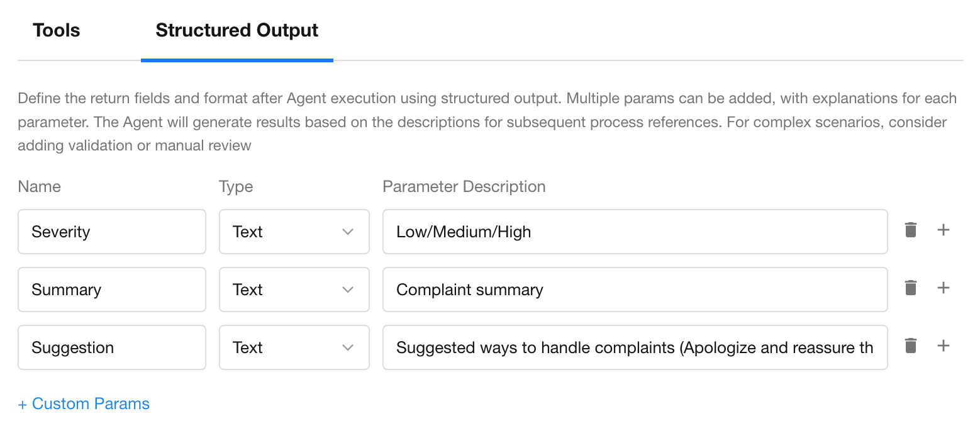980x428 pixels.
Task: Open the Severity Type dropdown
Action: pyautogui.click(x=294, y=232)
